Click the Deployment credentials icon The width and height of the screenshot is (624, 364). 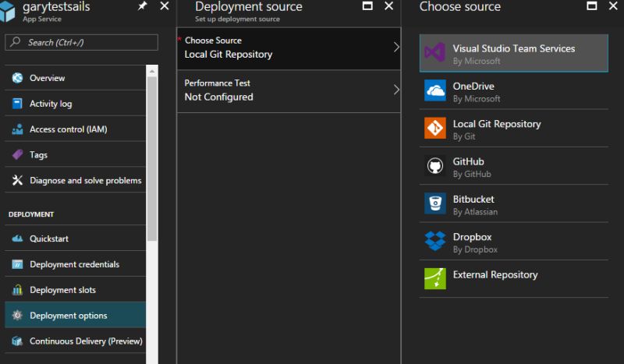tap(17, 264)
